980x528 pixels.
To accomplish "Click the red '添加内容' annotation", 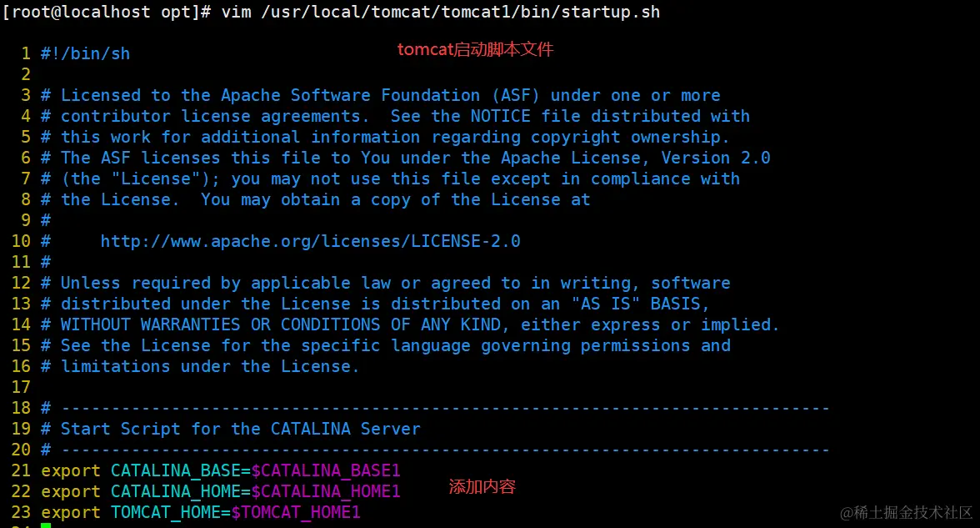I will (x=482, y=486).
